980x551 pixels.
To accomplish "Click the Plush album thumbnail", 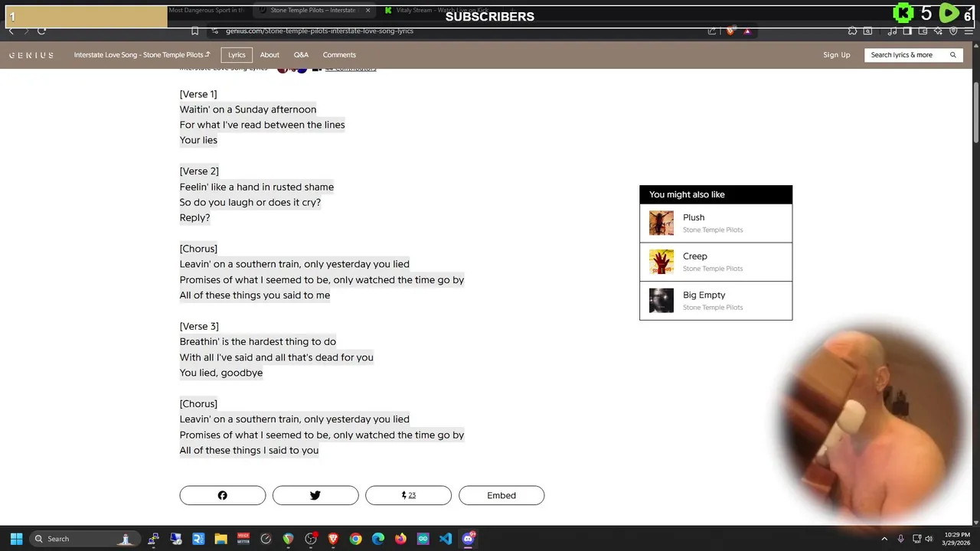I will (x=661, y=223).
